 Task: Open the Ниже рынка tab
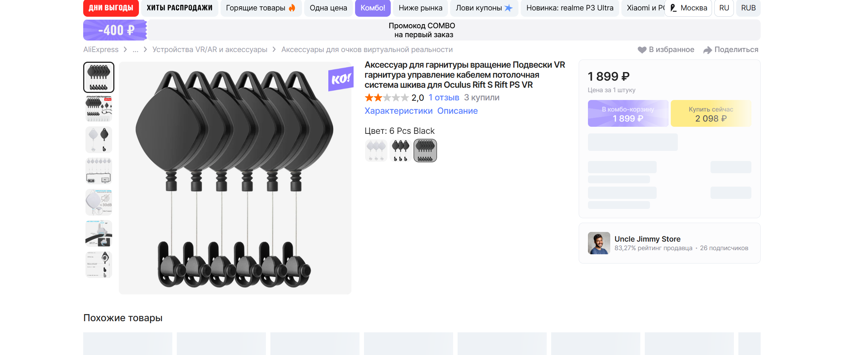(x=420, y=8)
